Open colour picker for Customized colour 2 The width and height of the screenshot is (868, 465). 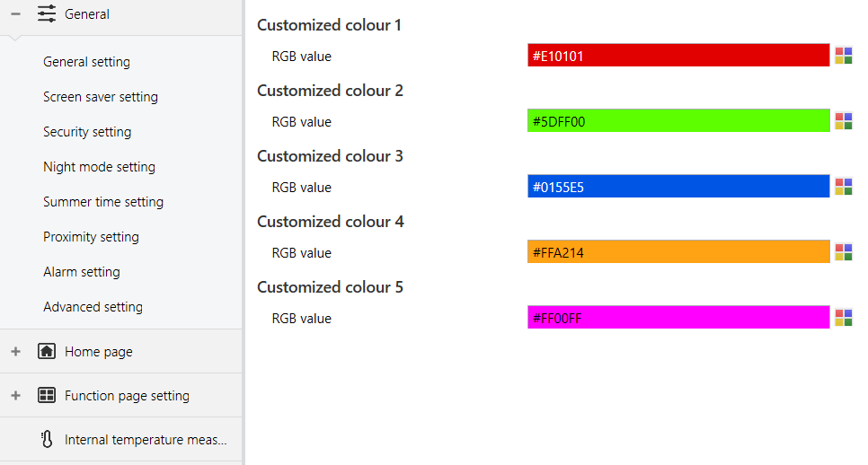pos(843,121)
